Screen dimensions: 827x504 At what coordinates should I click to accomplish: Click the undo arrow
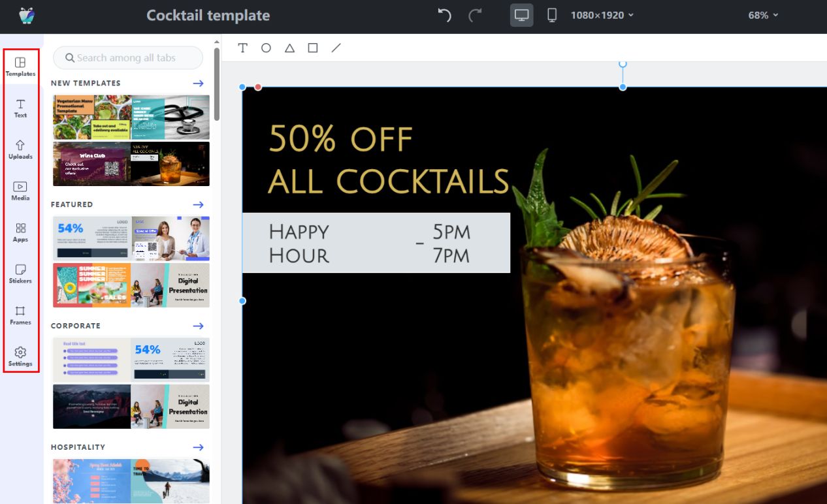click(445, 15)
